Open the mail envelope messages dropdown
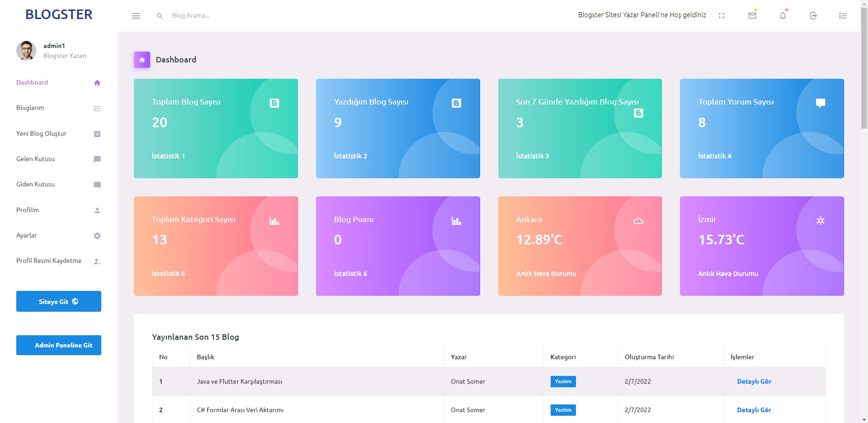This screenshot has width=868, height=423. tap(752, 16)
